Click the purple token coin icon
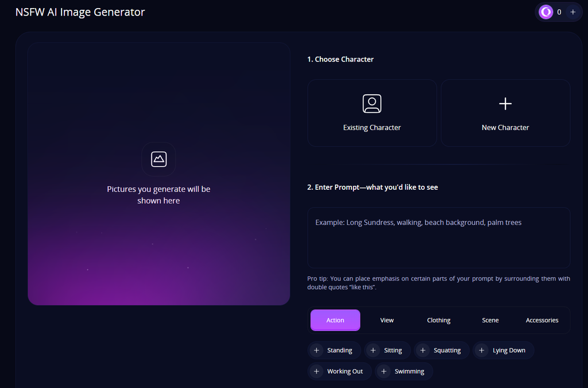 (546, 12)
